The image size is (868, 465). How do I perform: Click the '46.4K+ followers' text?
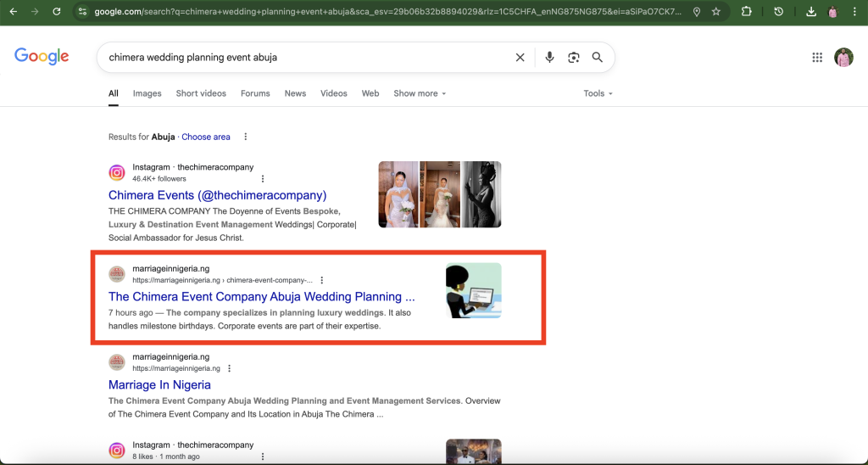click(159, 178)
